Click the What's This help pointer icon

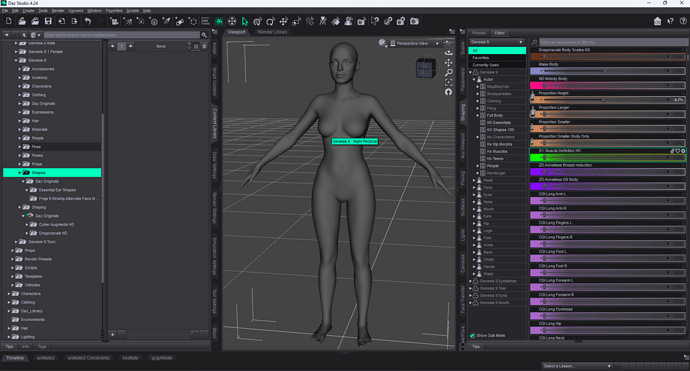coord(670,21)
